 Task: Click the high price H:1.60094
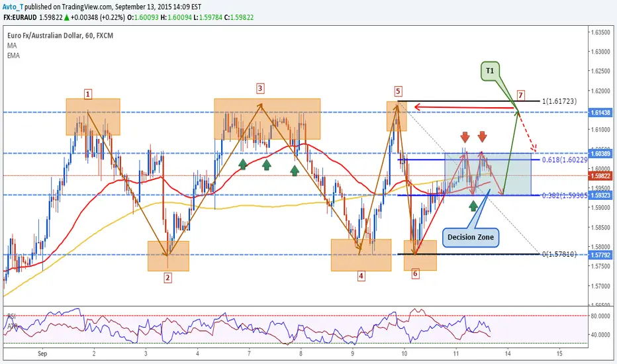(176, 17)
